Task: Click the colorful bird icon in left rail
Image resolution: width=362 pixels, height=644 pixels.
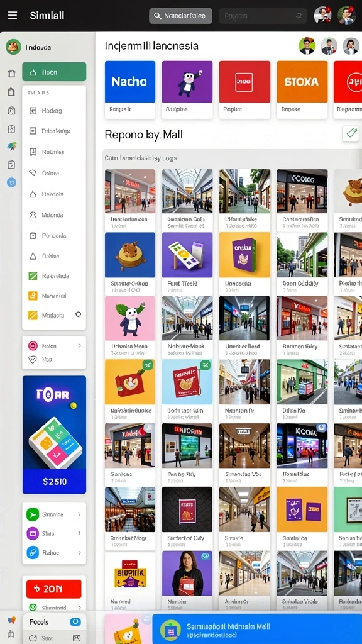Action: [x=11, y=146]
